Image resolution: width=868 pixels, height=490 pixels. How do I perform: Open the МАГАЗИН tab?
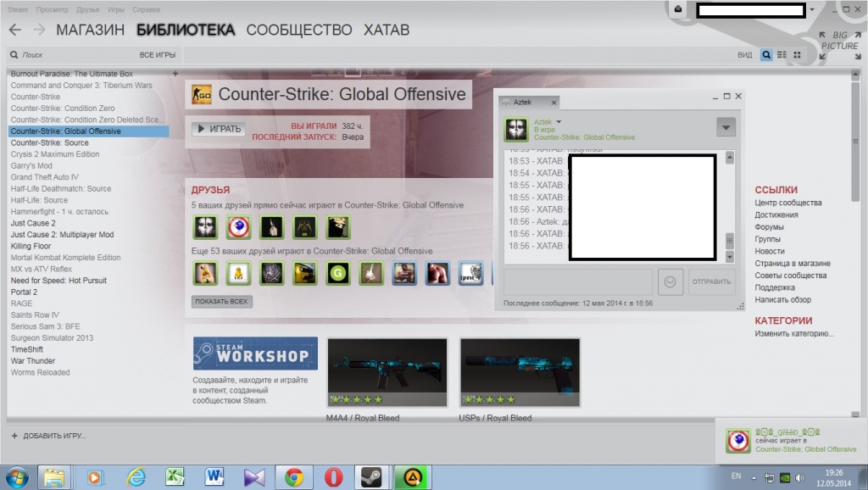(x=90, y=30)
